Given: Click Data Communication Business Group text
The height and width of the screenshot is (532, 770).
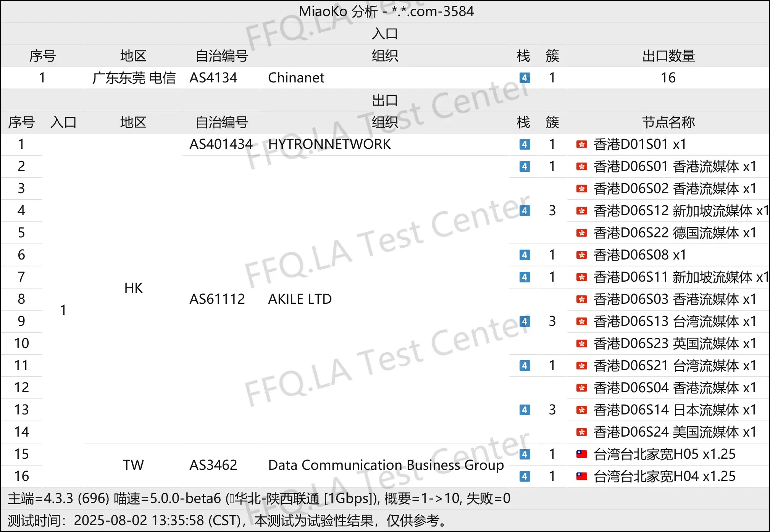Looking at the screenshot, I should click(x=386, y=465).
